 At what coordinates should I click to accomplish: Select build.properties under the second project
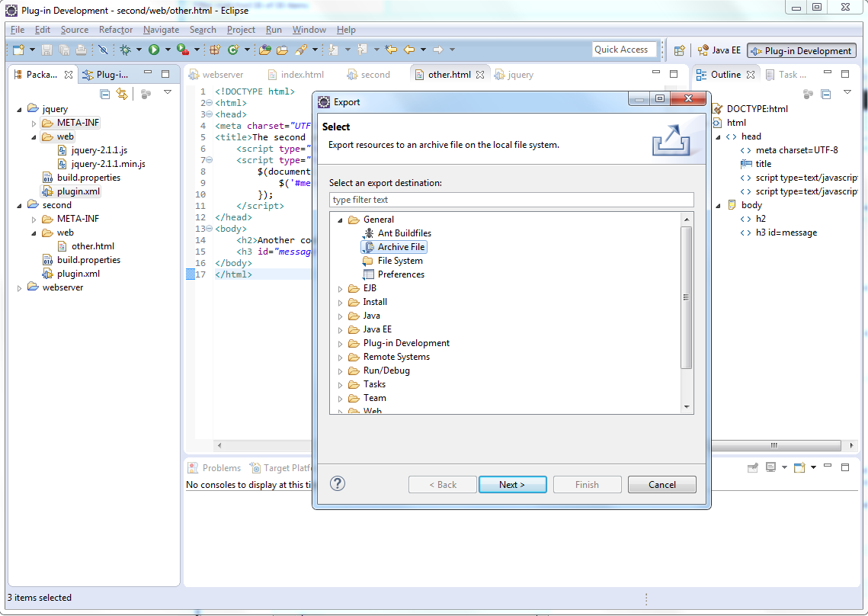(x=82, y=261)
